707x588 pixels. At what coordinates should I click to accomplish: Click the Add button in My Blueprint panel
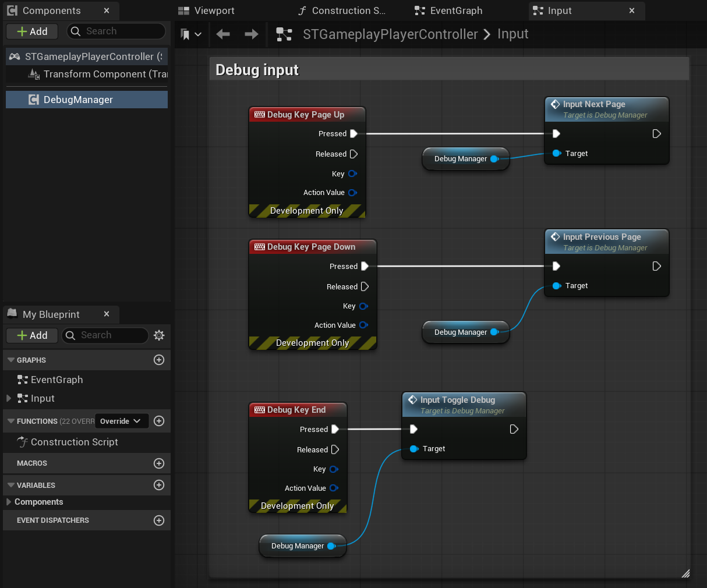coord(32,335)
